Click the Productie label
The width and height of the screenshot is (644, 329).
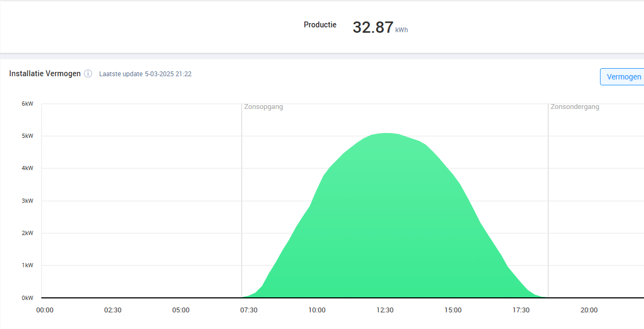point(320,25)
